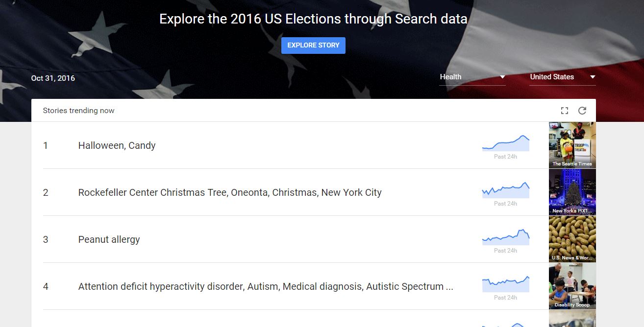Open the Halloween, Candy story
Image resolution: width=644 pixels, height=327 pixels.
point(117,145)
